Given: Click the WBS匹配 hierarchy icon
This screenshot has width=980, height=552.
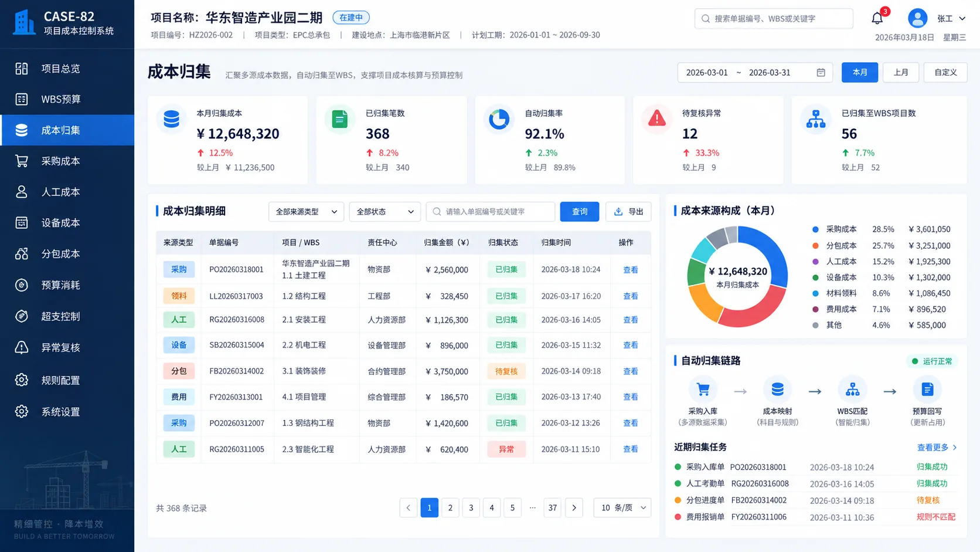Looking at the screenshot, I should [852, 389].
